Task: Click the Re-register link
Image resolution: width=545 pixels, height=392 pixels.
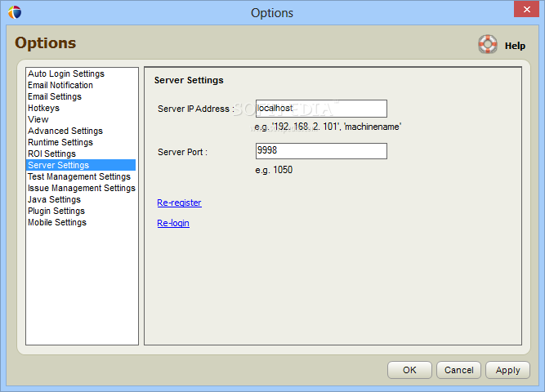Action: [179, 203]
